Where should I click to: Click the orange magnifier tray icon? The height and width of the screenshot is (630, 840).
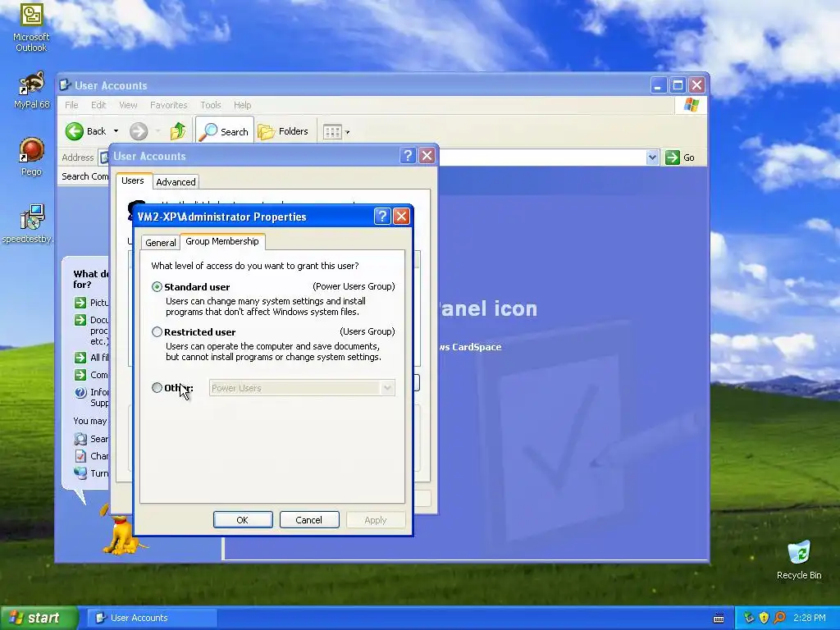[x=779, y=618]
